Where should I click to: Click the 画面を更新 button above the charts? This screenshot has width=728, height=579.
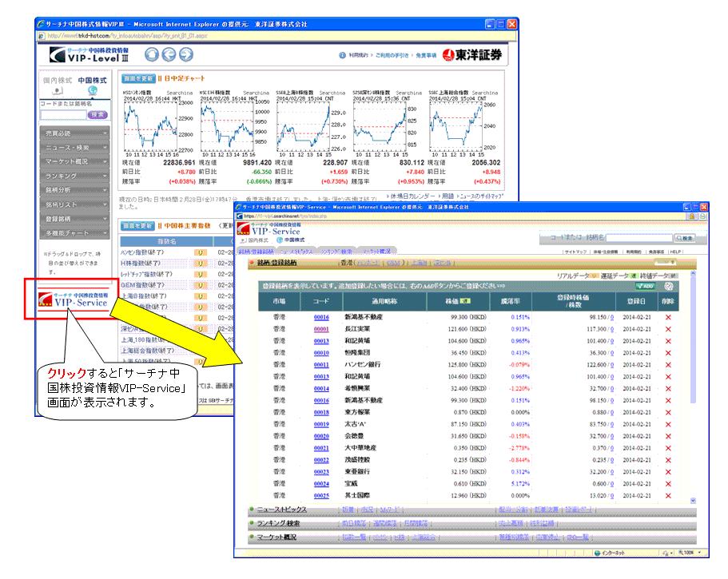(137, 79)
